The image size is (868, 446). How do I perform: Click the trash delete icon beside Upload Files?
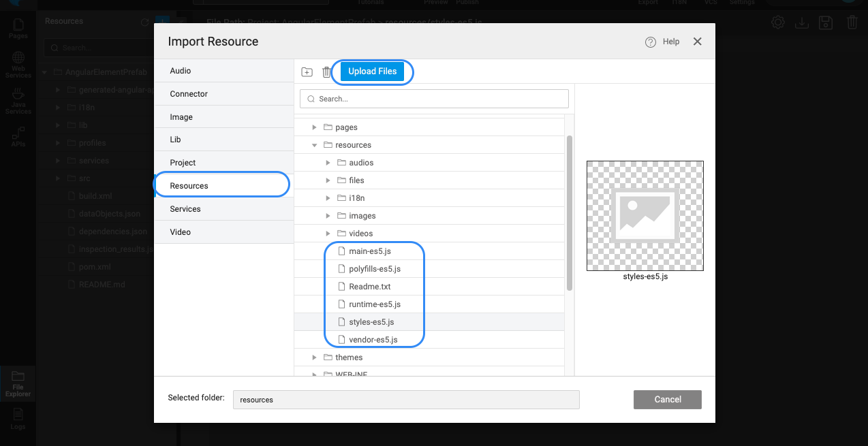click(x=326, y=72)
